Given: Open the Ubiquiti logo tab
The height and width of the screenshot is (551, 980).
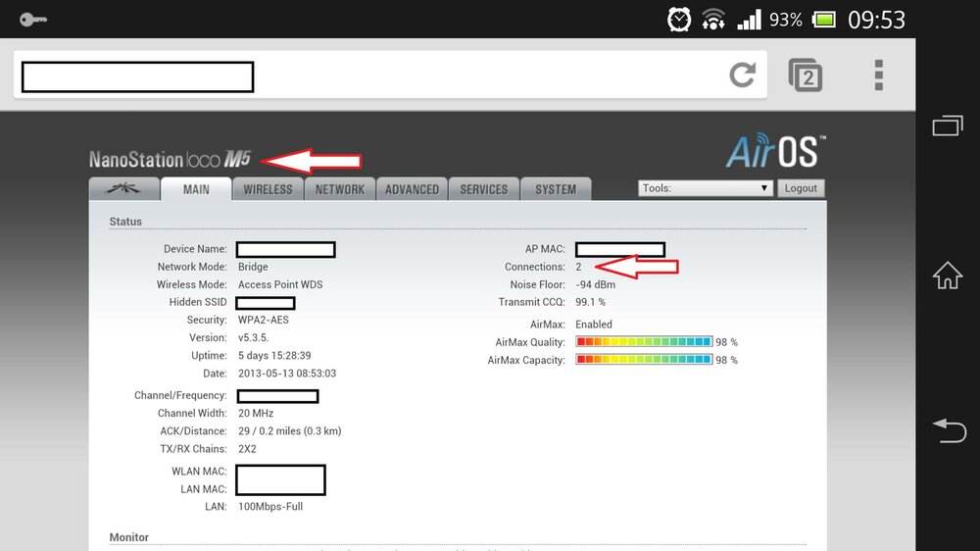Looking at the screenshot, I should 123,189.
